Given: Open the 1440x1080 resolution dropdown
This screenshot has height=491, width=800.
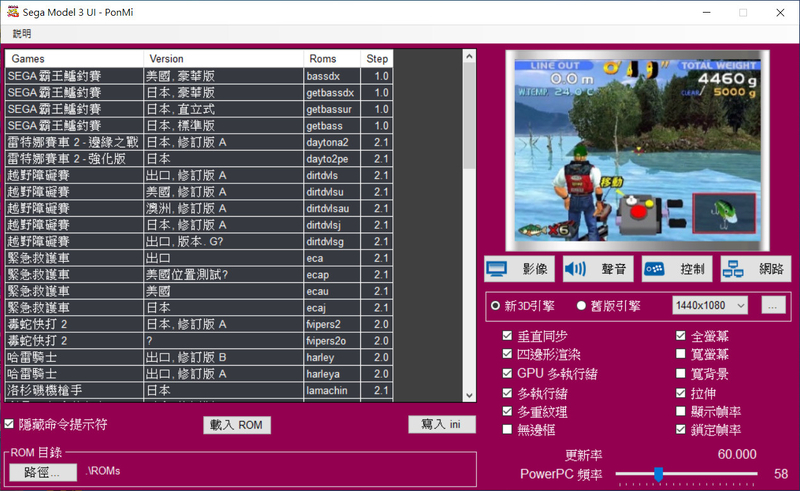Looking at the screenshot, I should [710, 305].
